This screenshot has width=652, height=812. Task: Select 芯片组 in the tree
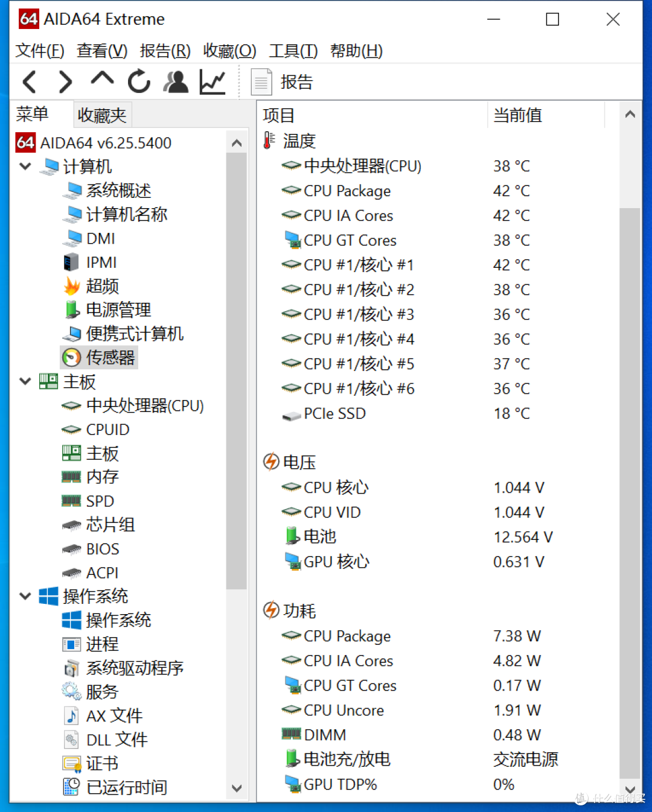pyautogui.click(x=110, y=524)
